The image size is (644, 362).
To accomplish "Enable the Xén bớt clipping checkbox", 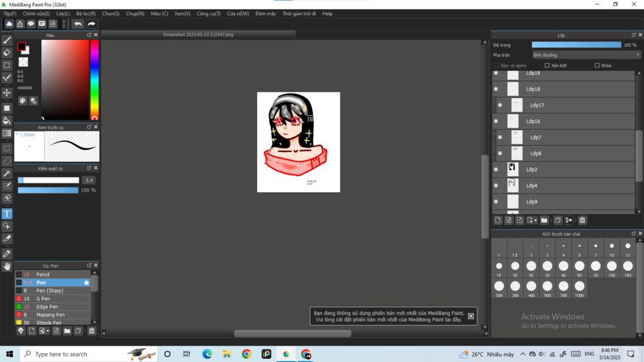I will point(547,65).
